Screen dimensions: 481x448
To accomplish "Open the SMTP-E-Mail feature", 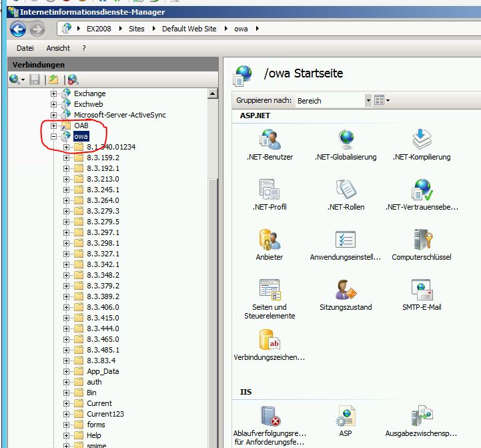I will pos(422,295).
